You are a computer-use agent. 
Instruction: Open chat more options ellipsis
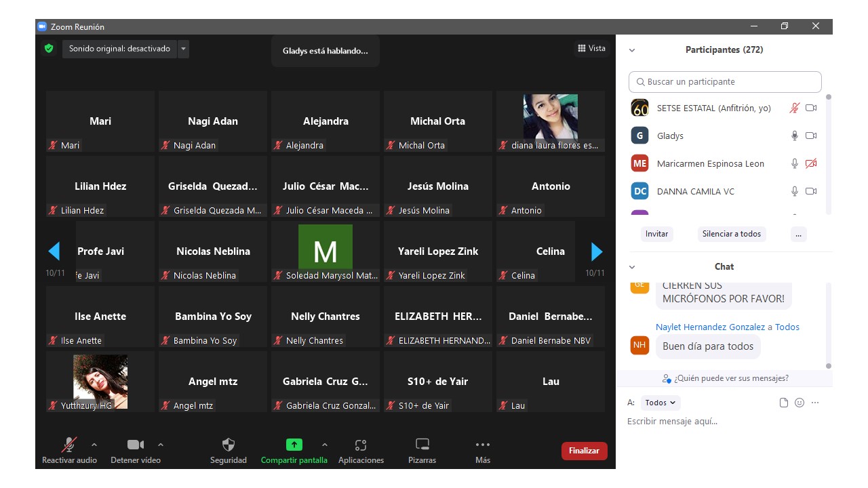click(815, 403)
